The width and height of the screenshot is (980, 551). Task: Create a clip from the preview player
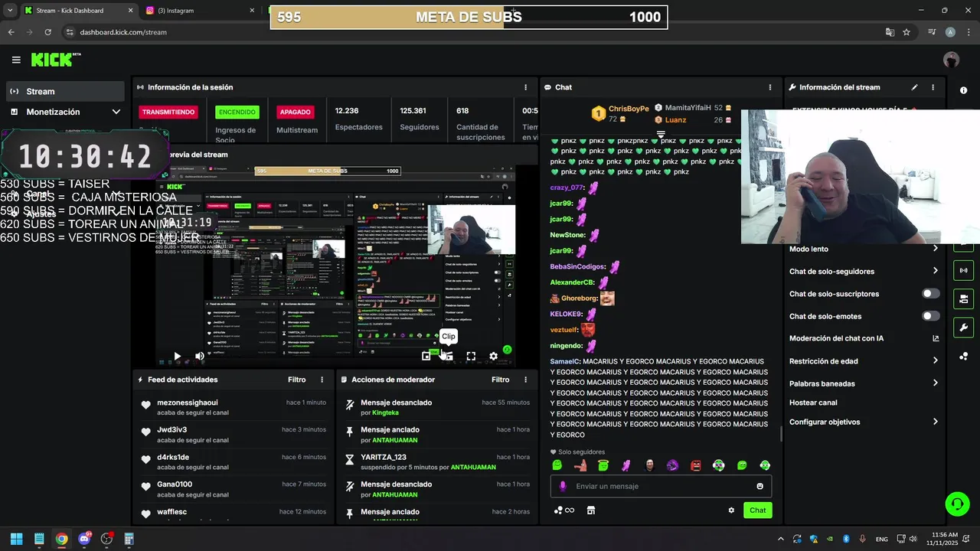pyautogui.click(x=449, y=356)
